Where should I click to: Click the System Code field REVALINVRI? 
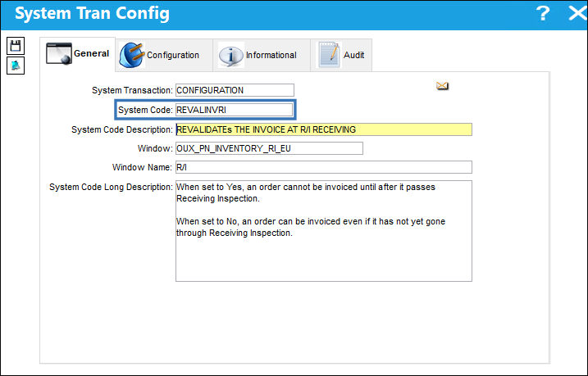pyautogui.click(x=234, y=110)
